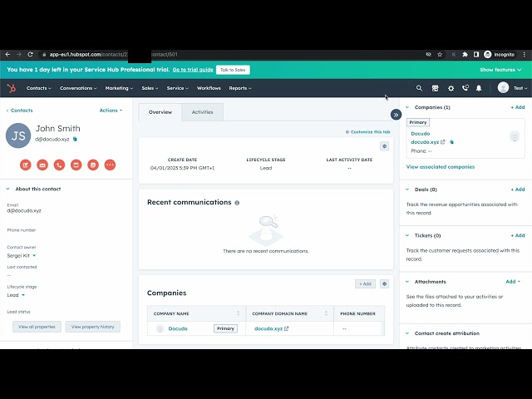Screen dimensions: 532x399
Task: Open the Marketplace icon in the top nav
Action: tap(435, 88)
